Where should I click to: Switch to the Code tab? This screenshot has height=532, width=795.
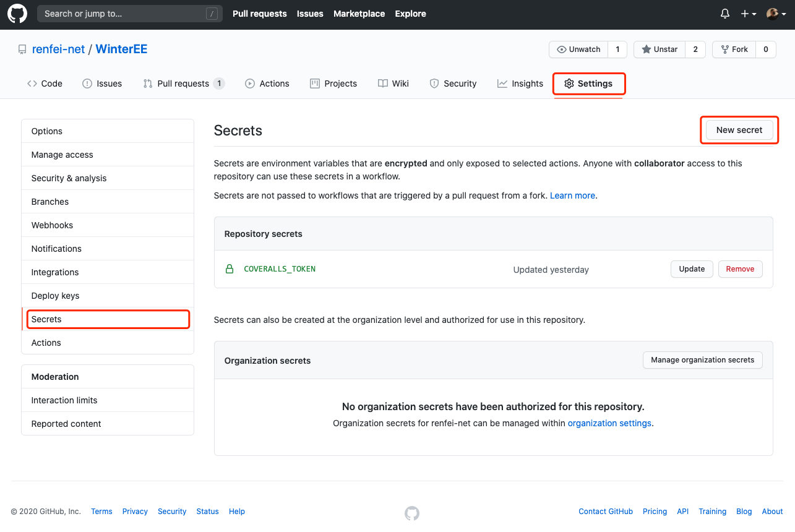pos(45,84)
